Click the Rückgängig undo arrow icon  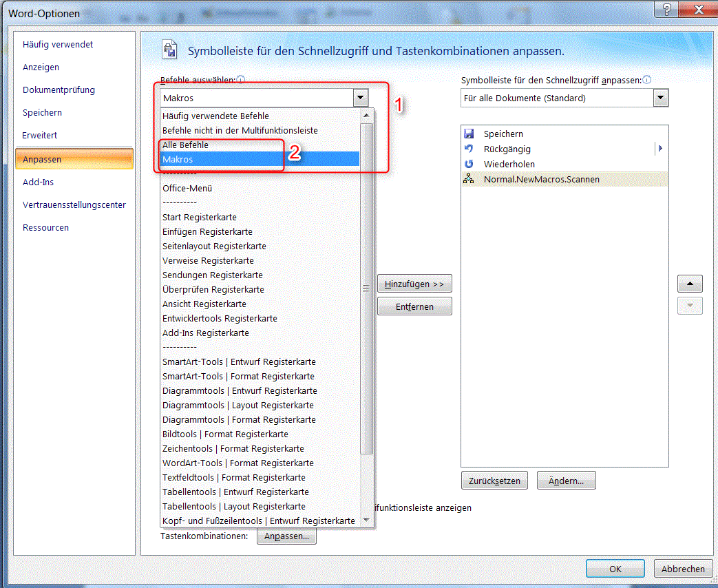coord(469,149)
